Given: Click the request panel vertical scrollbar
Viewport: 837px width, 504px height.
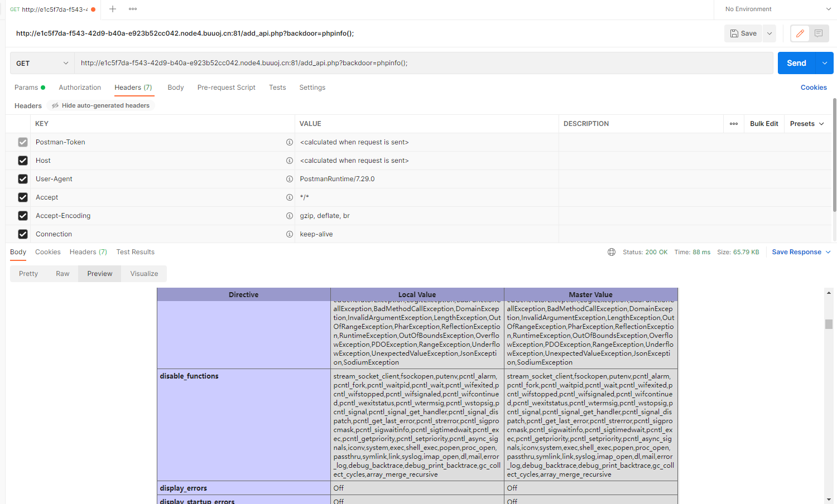Looking at the screenshot, I should coord(834,155).
